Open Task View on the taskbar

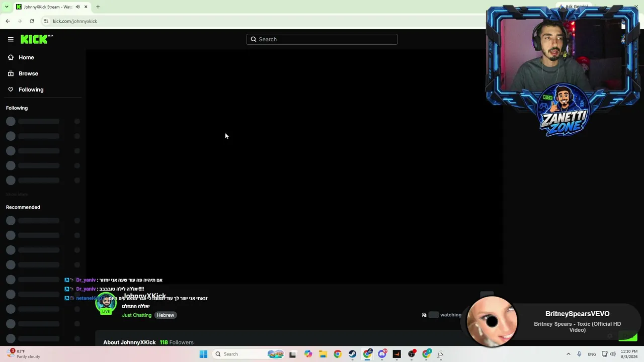pos(293,354)
